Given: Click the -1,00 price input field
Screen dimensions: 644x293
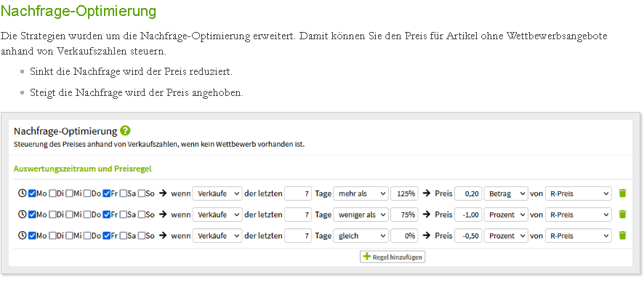Looking at the screenshot, I should [468, 214].
